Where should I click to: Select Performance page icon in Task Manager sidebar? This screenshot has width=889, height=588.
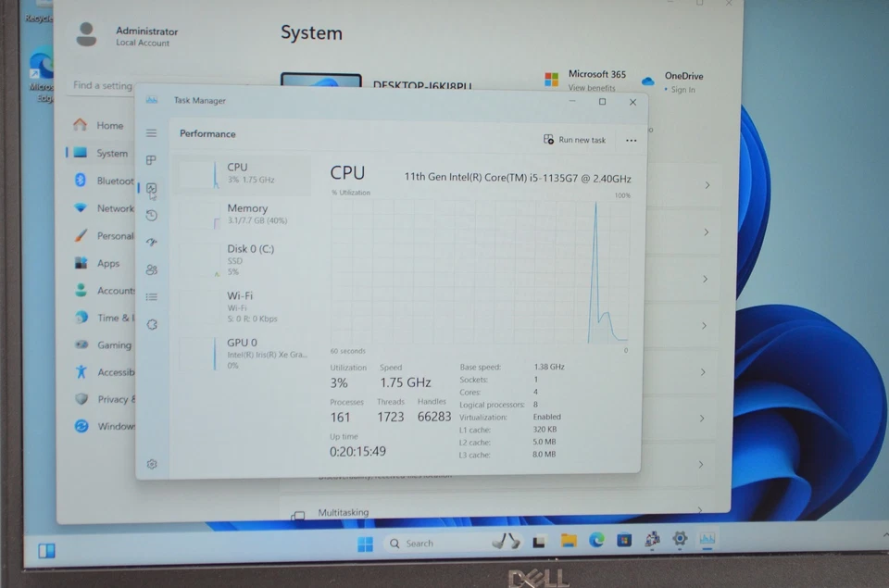tap(151, 188)
